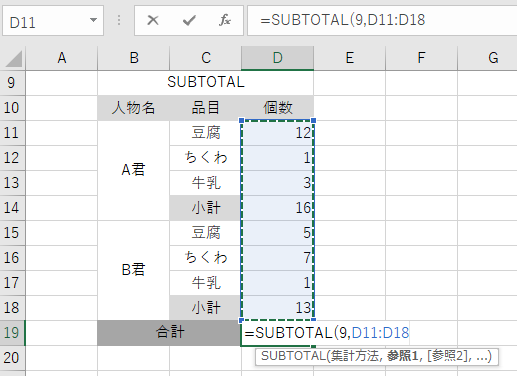
Task: Click SUBTOTAL name in the function tooltip
Action: pos(293,356)
